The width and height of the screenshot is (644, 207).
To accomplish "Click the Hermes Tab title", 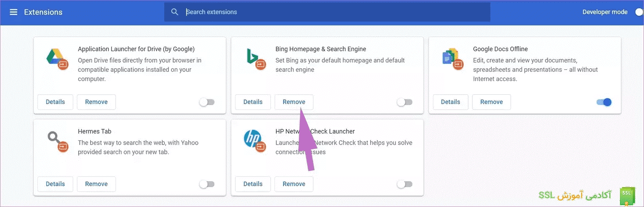I will [94, 131].
